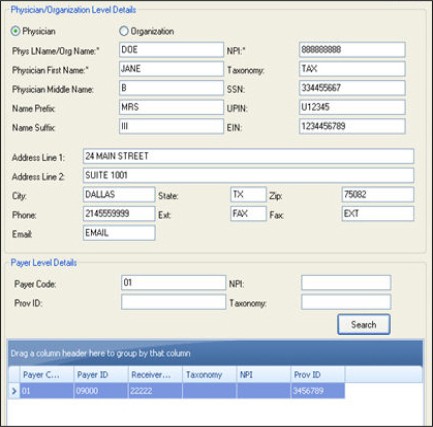Screen dimensions: 433x427
Task: Click the NPI field with 888888888
Action: [352, 50]
